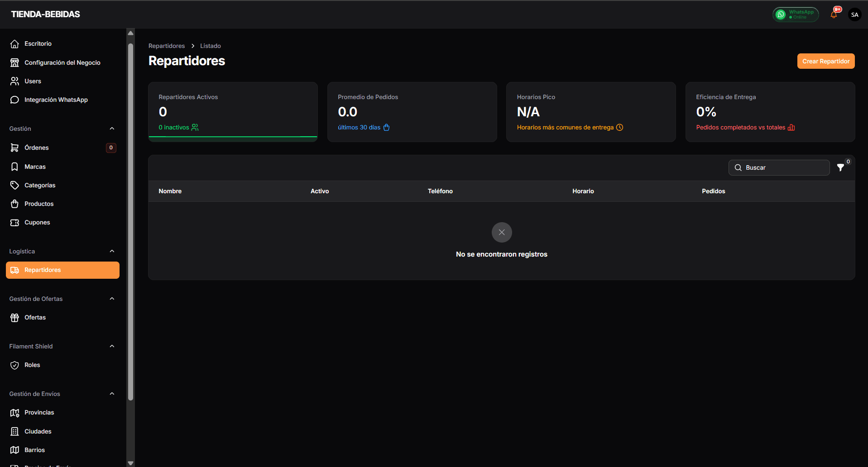Click the Repartidores breadcrumb link
Screen dimensions: 868x467
[x=167, y=46]
